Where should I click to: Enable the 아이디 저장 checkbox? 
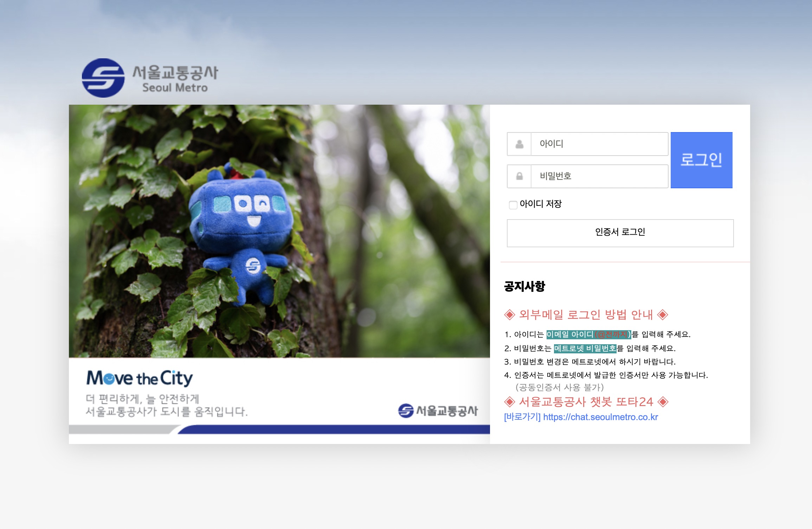(x=513, y=205)
